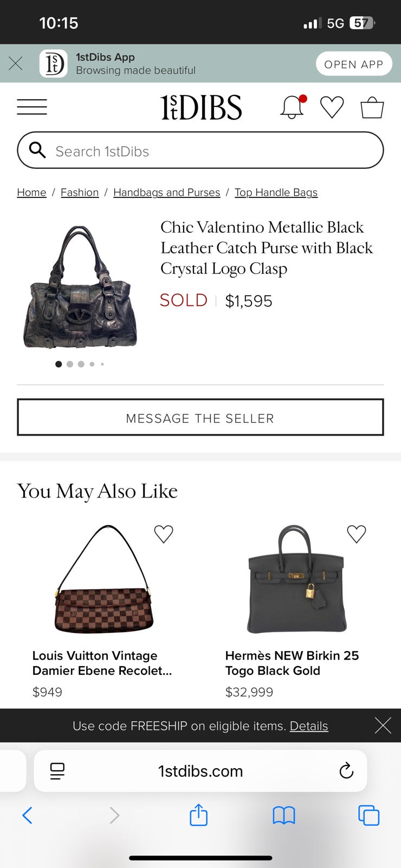This screenshot has height=868, width=401.
Task: Dismiss the 1stDibs App banner
Action: pos(16,63)
